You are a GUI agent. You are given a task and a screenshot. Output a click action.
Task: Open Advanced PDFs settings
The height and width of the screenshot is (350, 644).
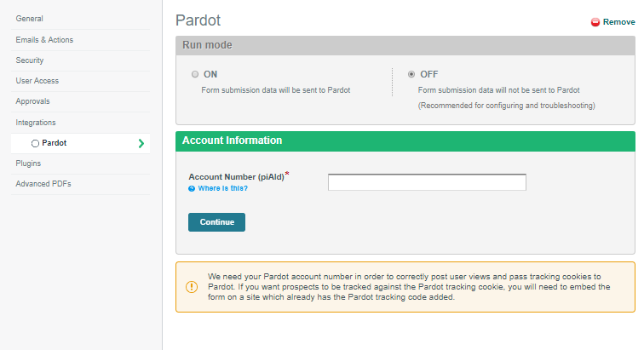point(43,184)
